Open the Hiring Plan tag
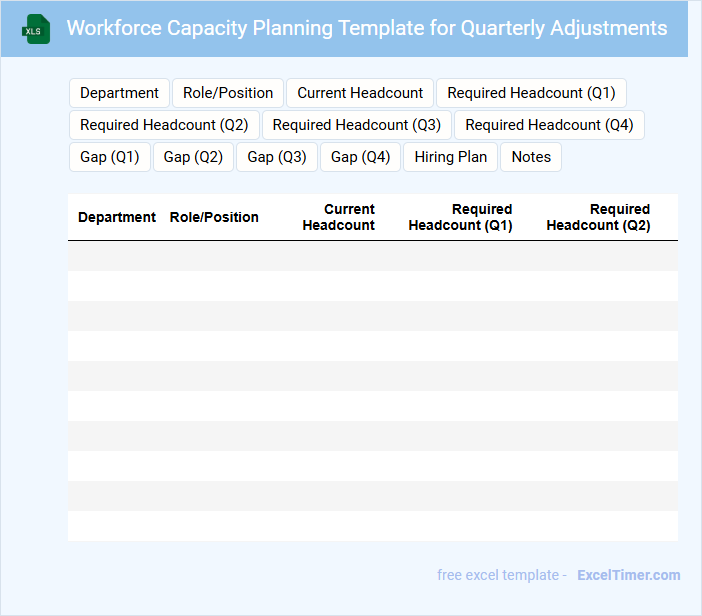The height and width of the screenshot is (616, 702). [451, 157]
